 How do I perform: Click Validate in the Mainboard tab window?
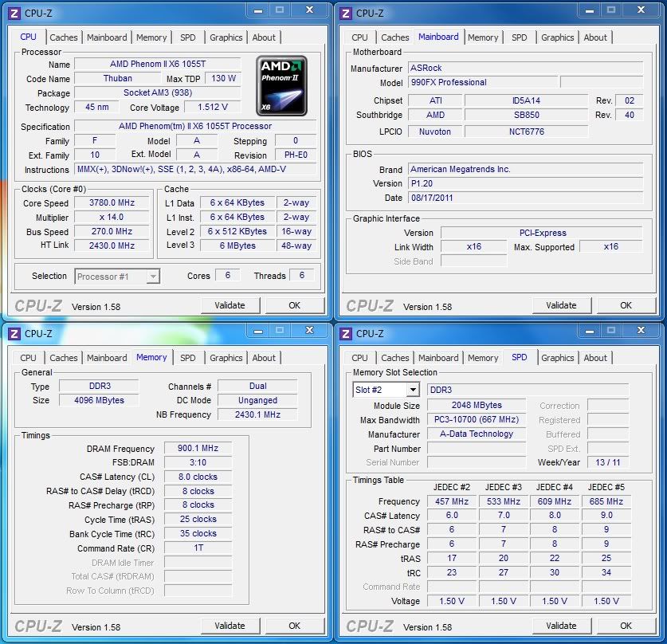point(561,305)
